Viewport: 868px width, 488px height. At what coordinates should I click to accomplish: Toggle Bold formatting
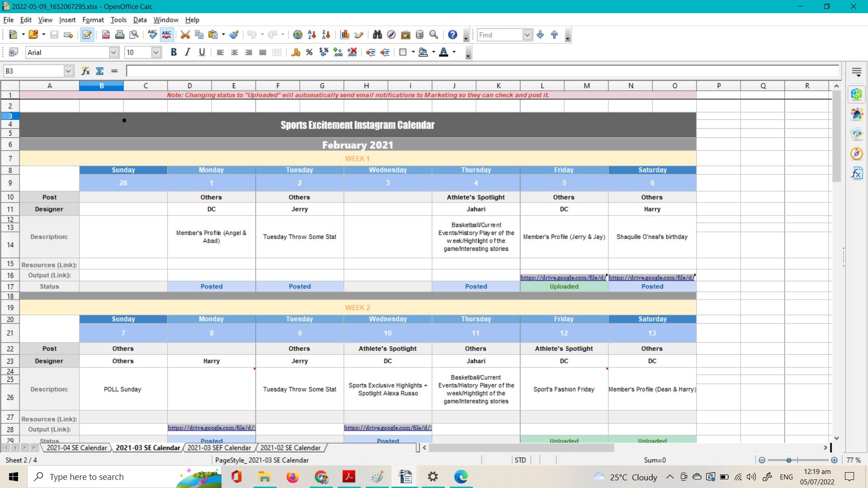[x=174, y=52]
